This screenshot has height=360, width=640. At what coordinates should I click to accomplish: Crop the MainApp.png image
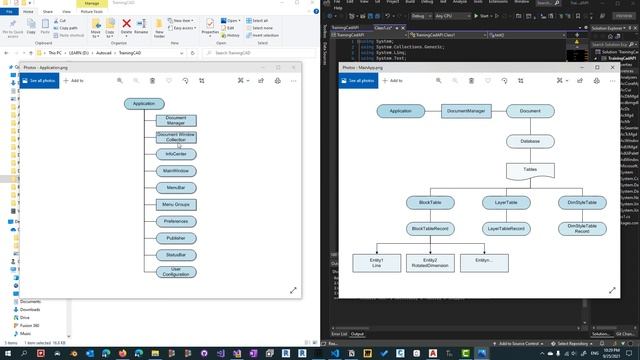(520, 81)
